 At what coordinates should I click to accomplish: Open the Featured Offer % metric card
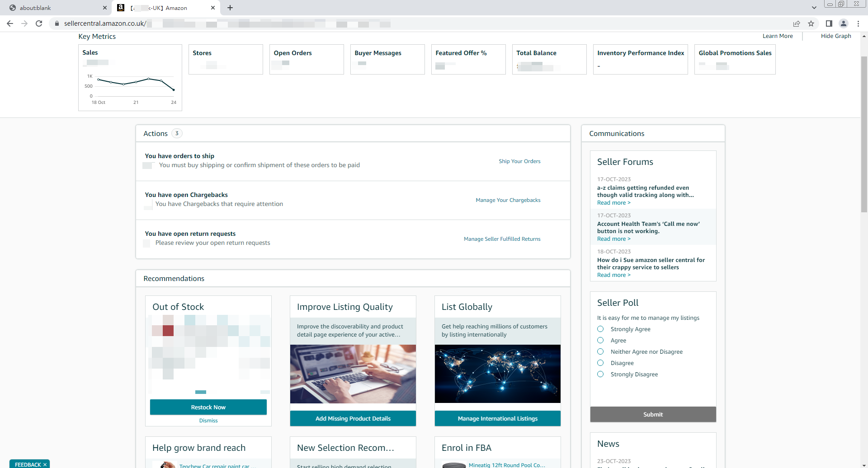[x=468, y=59]
